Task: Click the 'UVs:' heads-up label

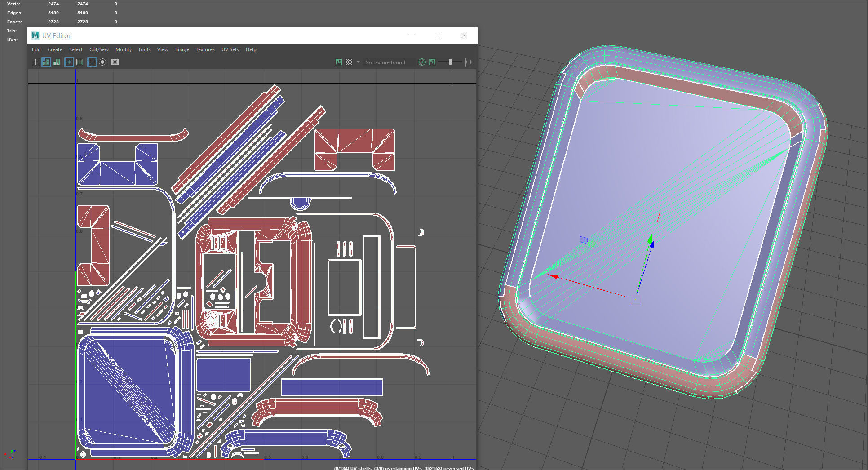Action: 12,40
